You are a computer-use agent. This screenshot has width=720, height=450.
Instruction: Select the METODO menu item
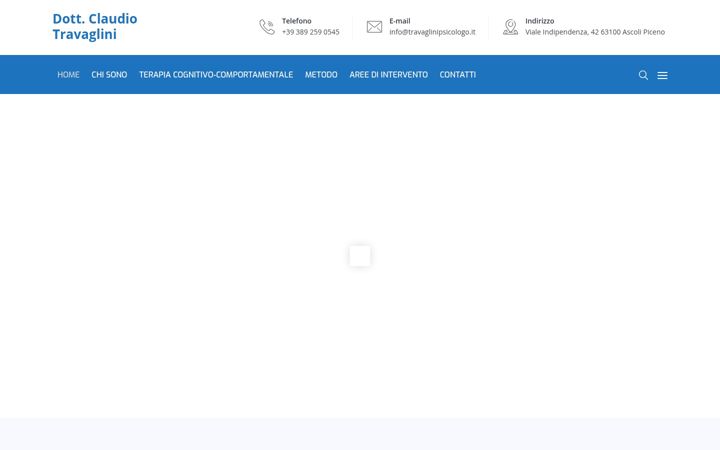321,74
